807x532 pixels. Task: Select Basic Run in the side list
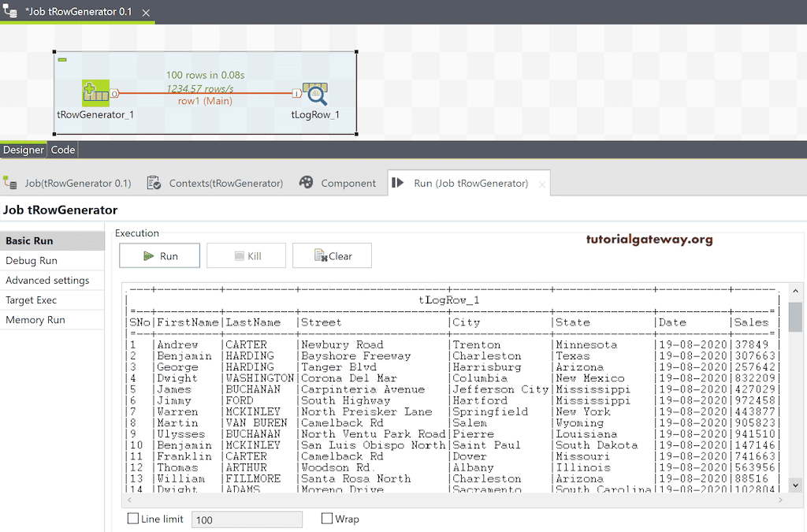coord(52,241)
